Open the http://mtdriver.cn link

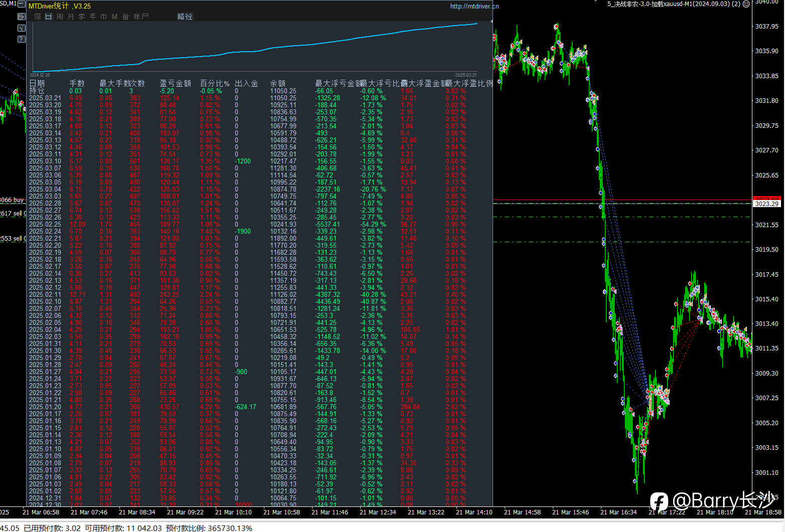(x=475, y=6)
